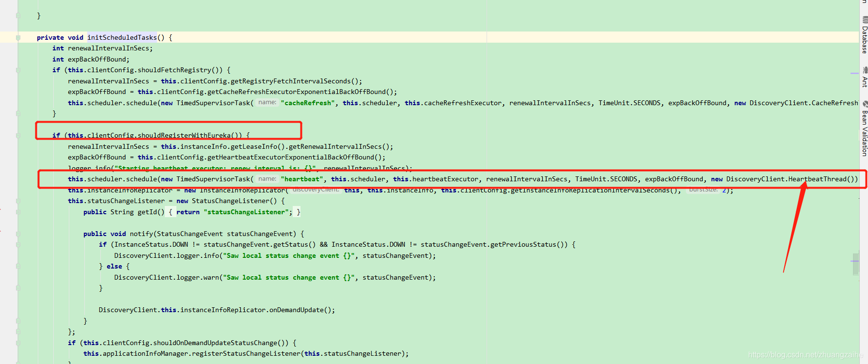
Task: Click getCacheRefreshExecutorExponentialBackOffBound() call
Action: pos(300,92)
